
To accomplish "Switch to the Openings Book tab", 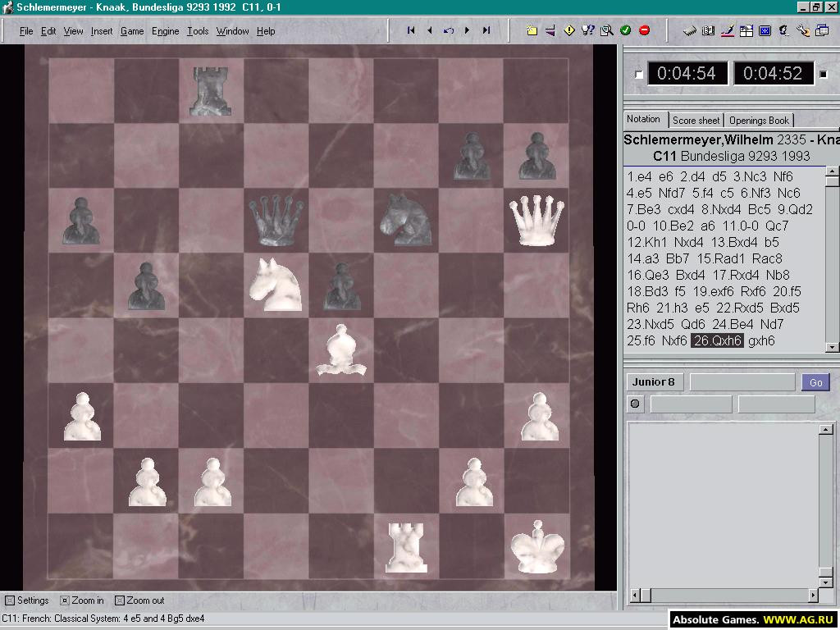I will tap(759, 120).
